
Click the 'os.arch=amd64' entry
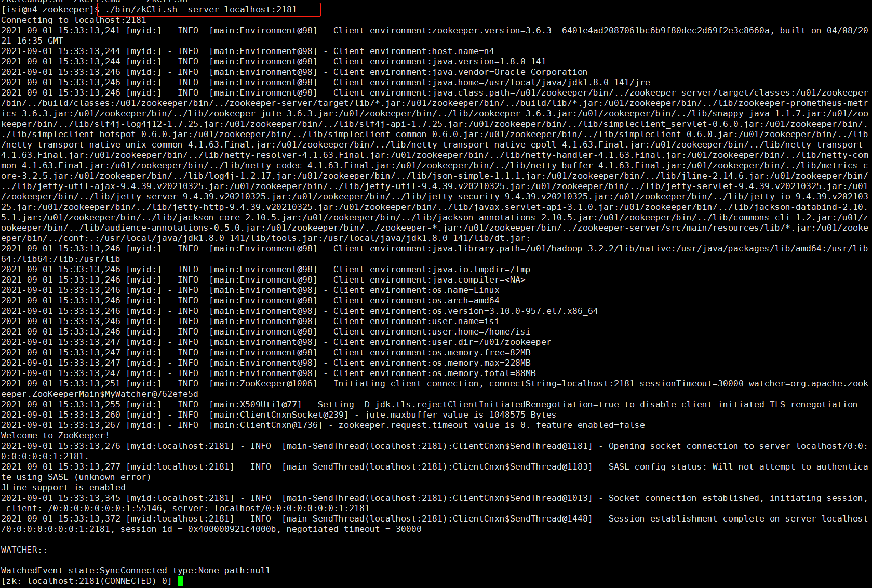coord(466,300)
